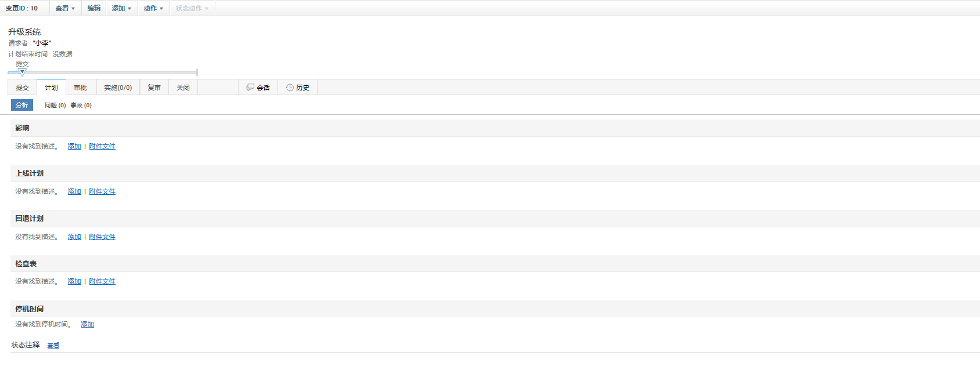Expand the 查看 dropdown menu
Viewport: 980px width, 381px height.
pos(65,8)
